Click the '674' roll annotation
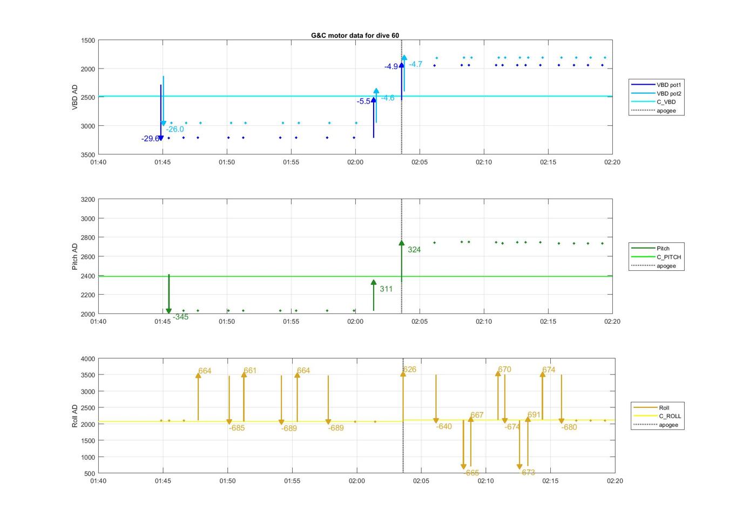The width and height of the screenshot is (756, 532). click(x=549, y=370)
